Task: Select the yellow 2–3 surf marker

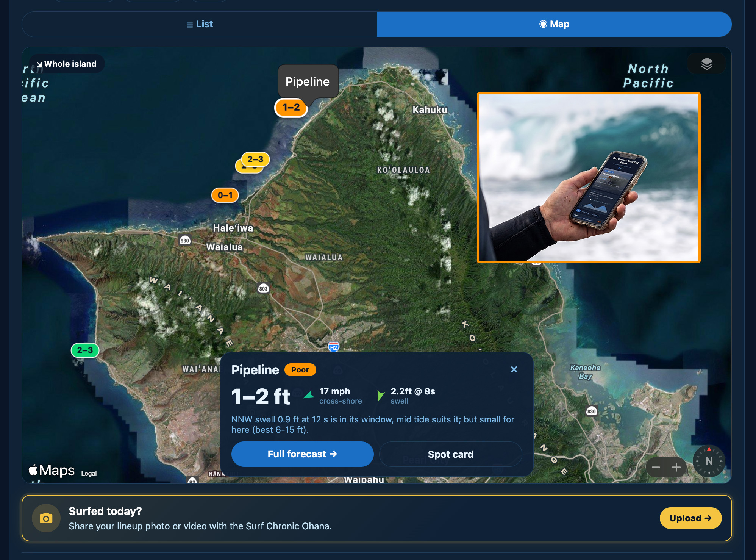Action: coord(255,160)
